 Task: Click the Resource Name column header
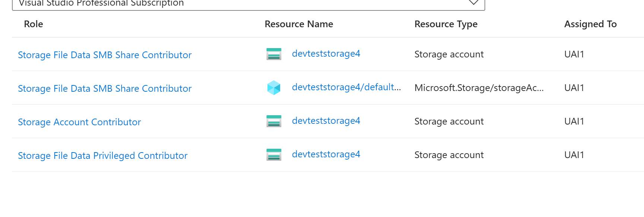(x=299, y=24)
